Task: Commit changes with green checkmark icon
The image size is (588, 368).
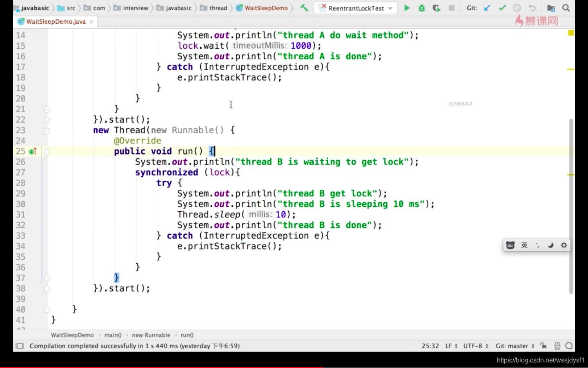Action: [x=502, y=8]
